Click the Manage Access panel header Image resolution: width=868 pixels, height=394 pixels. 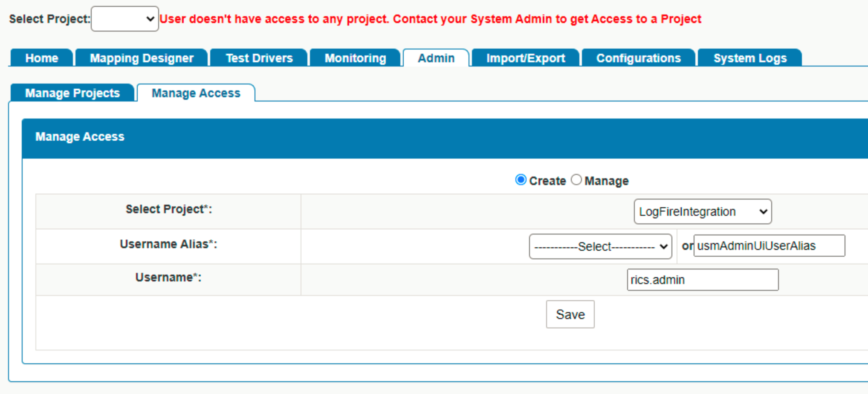coord(80,136)
